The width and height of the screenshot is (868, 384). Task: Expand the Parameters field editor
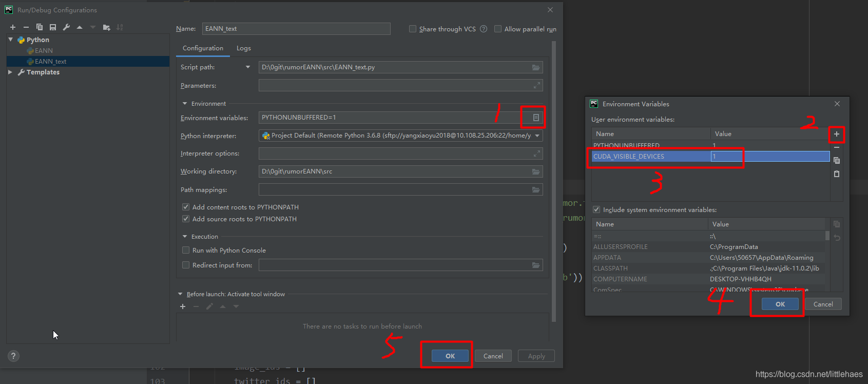tap(537, 85)
